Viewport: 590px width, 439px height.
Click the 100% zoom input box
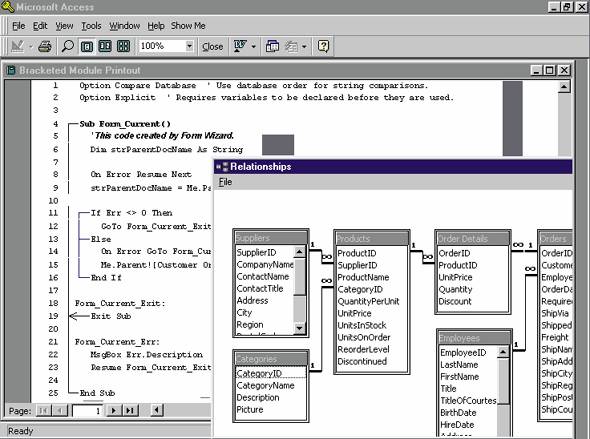click(x=162, y=46)
